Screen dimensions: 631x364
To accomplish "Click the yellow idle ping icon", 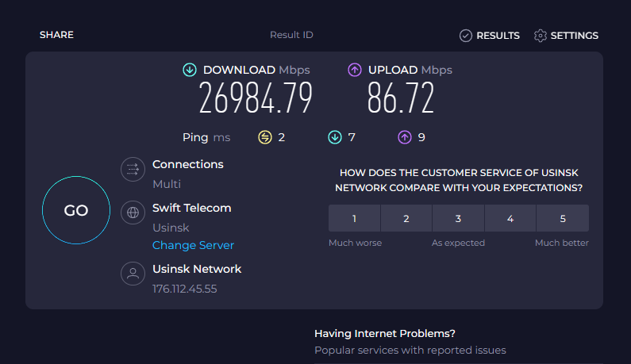I will tap(264, 137).
